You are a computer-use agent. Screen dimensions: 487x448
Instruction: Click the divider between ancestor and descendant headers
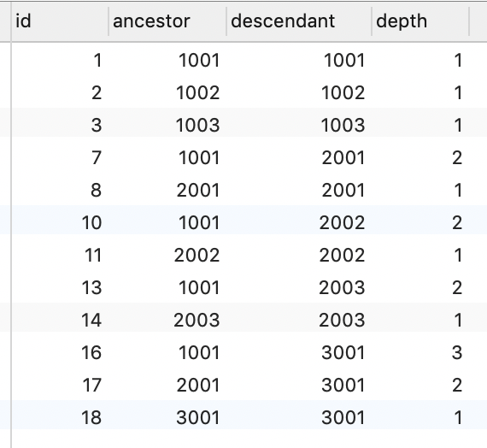click(x=226, y=21)
